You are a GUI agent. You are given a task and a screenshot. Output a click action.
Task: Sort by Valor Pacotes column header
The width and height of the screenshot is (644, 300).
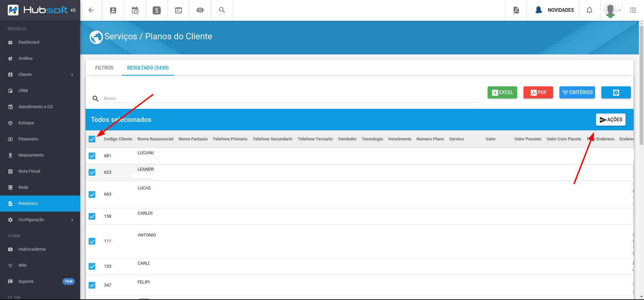[528, 139]
